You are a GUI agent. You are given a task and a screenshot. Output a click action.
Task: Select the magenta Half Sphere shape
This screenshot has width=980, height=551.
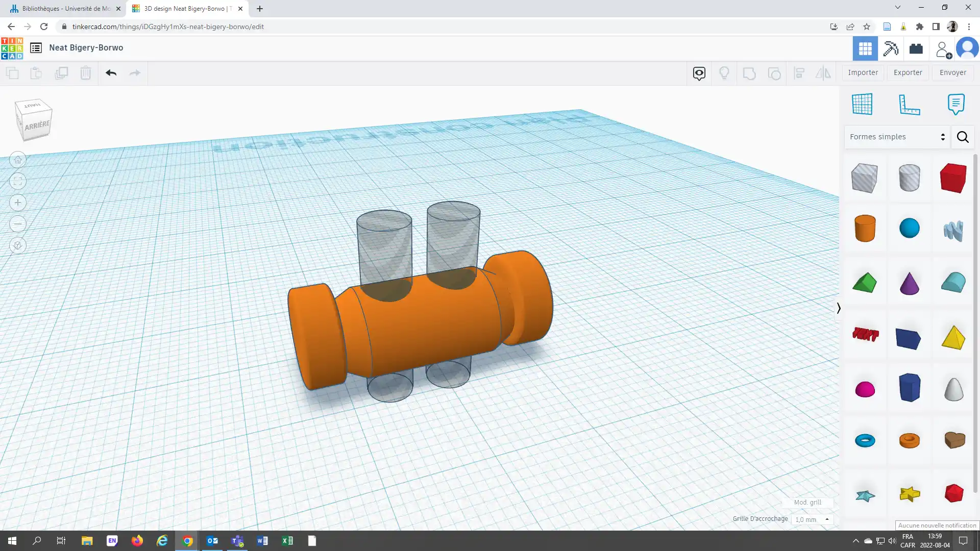click(x=865, y=389)
